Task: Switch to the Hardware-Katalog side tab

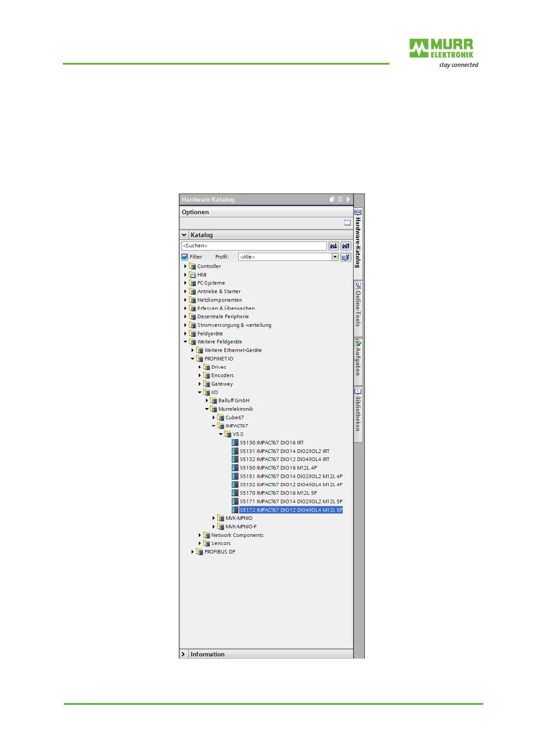Action: (x=358, y=243)
